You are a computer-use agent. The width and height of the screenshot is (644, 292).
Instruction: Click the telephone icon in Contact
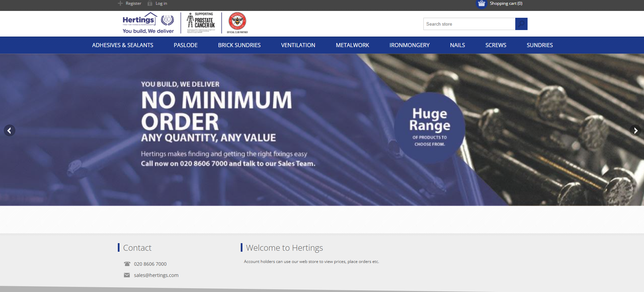(x=127, y=264)
